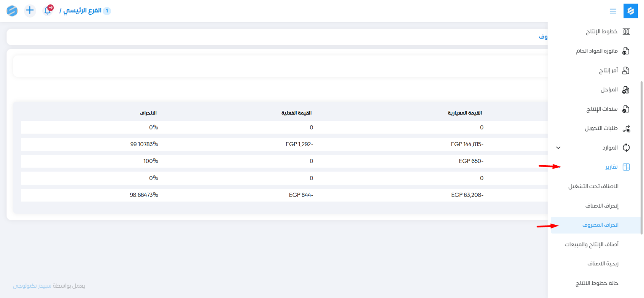
Task: Click the EGP 63,208- standard value
Action: click(x=467, y=195)
